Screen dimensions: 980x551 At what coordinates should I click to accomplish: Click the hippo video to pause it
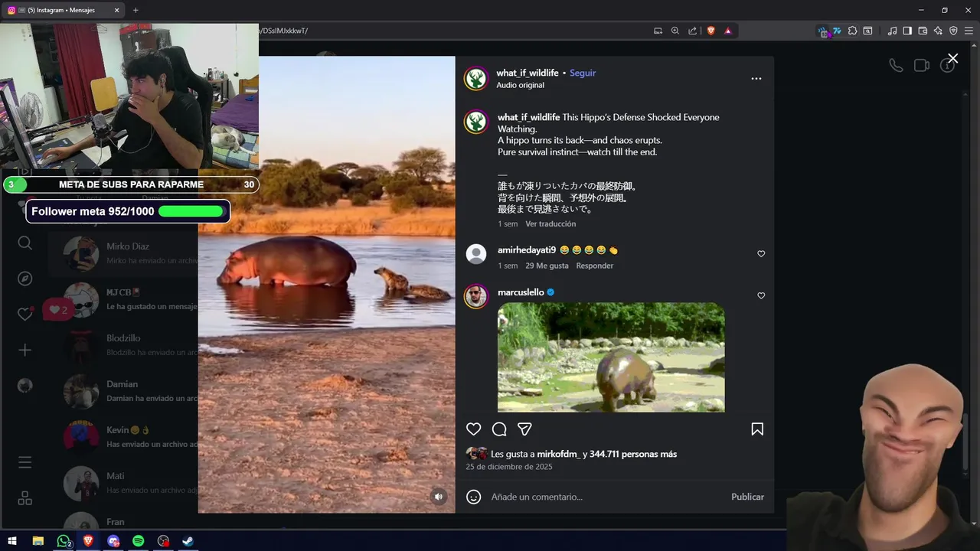pos(326,284)
